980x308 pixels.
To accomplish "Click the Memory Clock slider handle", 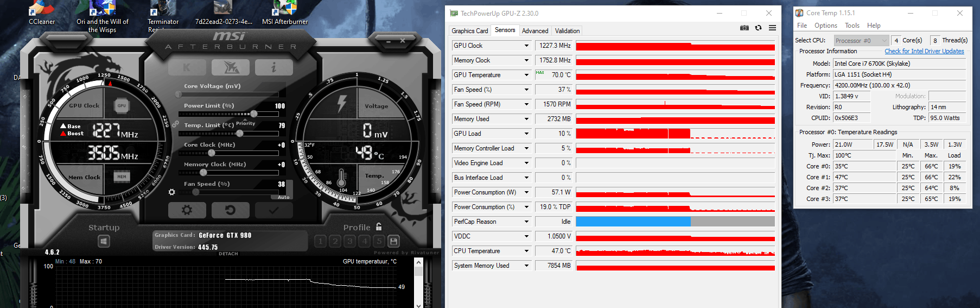I will tap(203, 173).
